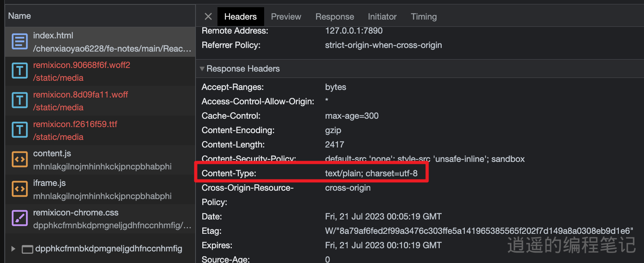Select the Timing tab
644x263 pixels.
423,17
